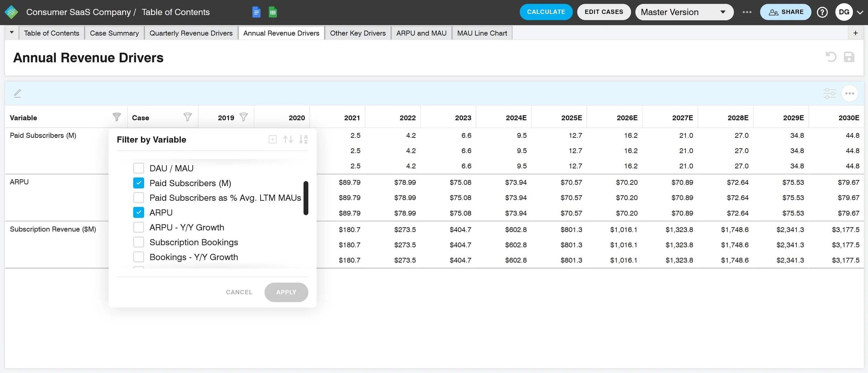Image resolution: width=868 pixels, height=373 pixels.
Task: Select the Annual Revenue Drivers tab
Action: 281,33
